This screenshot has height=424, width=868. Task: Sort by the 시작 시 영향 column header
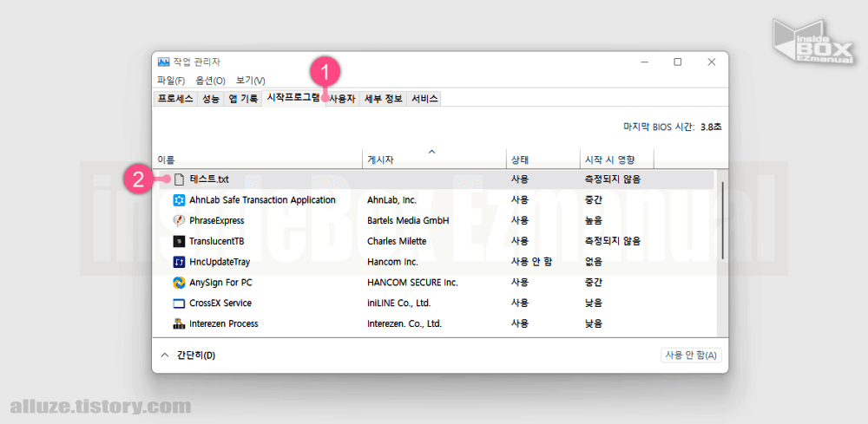pos(616,160)
